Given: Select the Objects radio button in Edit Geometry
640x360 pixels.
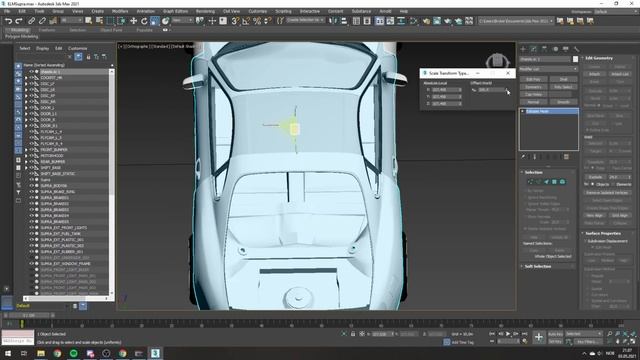Looking at the screenshot, I should point(593,184).
